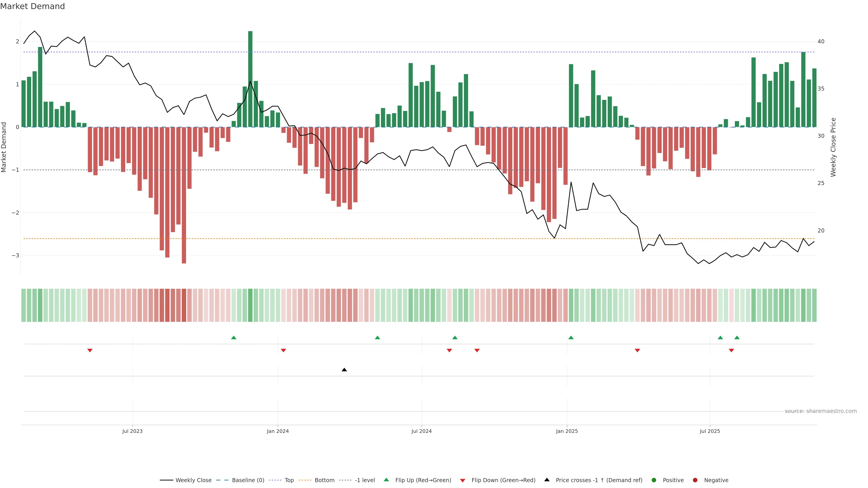Click the Jul 2024 axis label
Image resolution: width=868 pixels, height=488 pixels.
pyautogui.click(x=421, y=431)
